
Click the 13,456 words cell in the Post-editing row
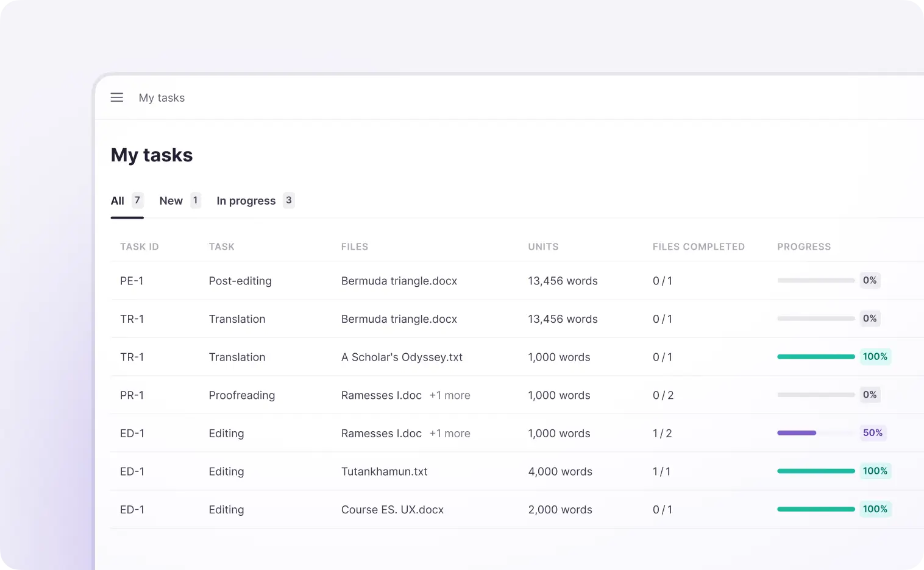[x=563, y=281]
